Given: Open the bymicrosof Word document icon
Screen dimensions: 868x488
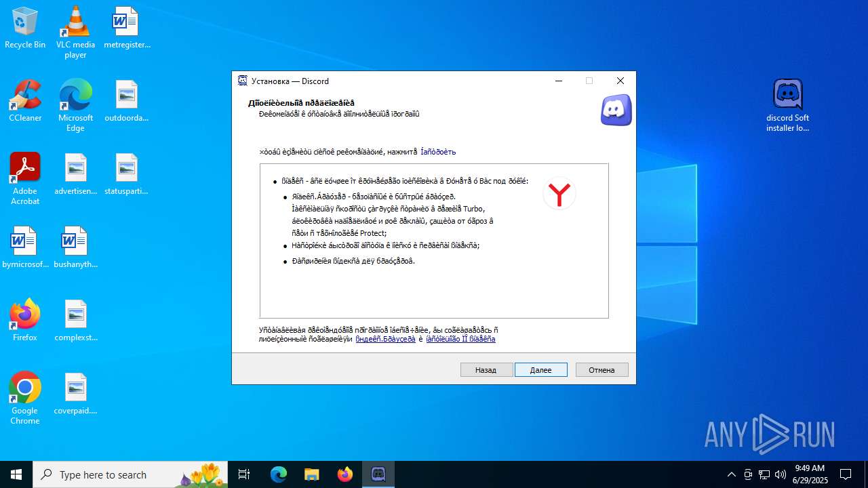Looking at the screenshot, I should point(25,248).
